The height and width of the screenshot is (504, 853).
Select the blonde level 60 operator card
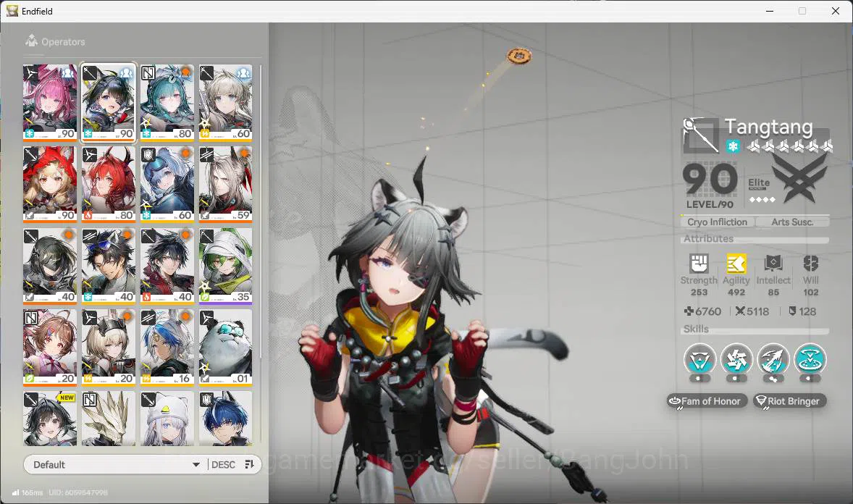pos(225,103)
